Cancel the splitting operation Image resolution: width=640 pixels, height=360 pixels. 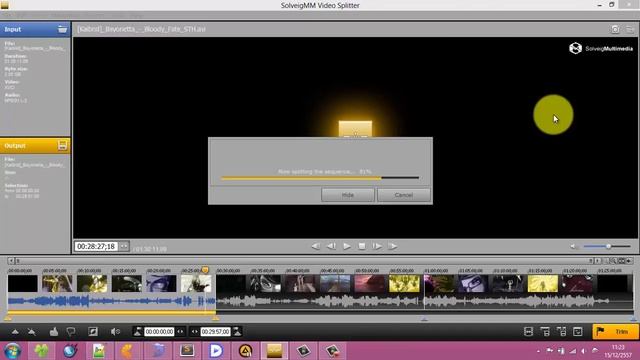pyautogui.click(x=404, y=195)
